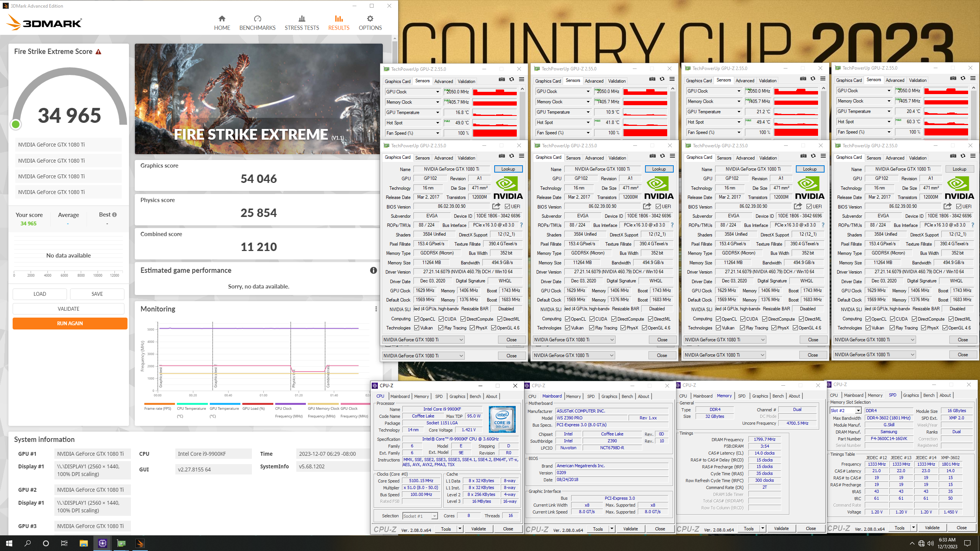Click Lookup button in first GPU-Z card window

[x=508, y=169]
